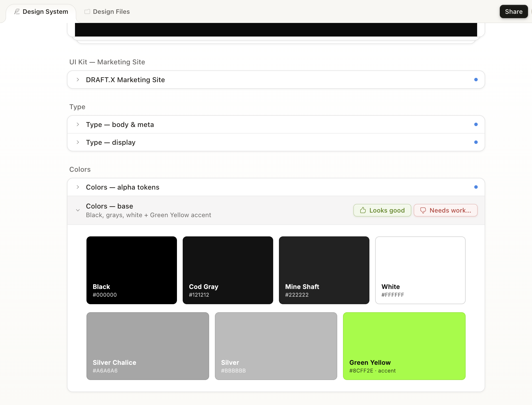This screenshot has height=405, width=532.
Task: Click the Colors section heading
Action: tap(80, 169)
